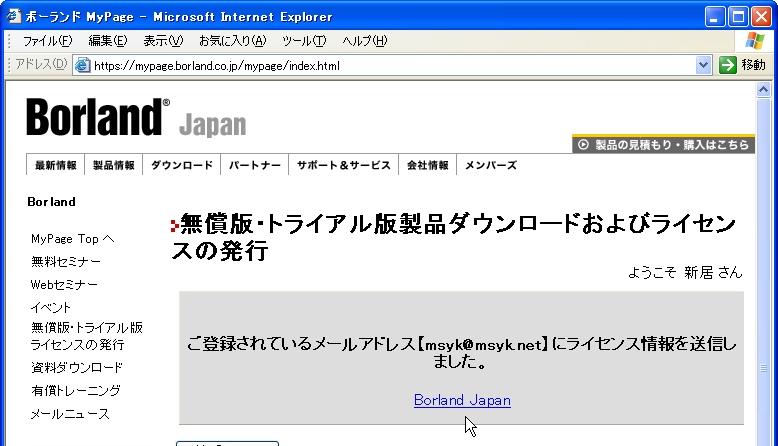Screen dimensions: 778x446
Task: Open the address bar dropdown
Action: coord(703,65)
